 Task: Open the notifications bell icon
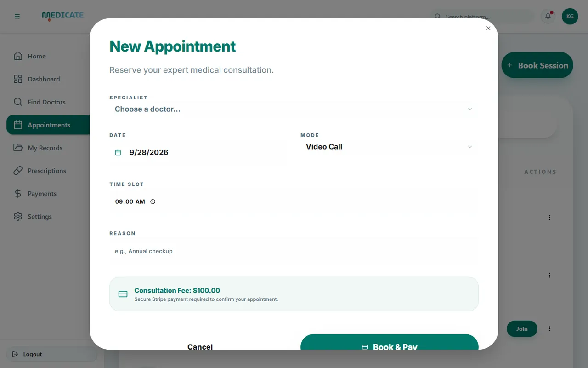click(x=548, y=17)
